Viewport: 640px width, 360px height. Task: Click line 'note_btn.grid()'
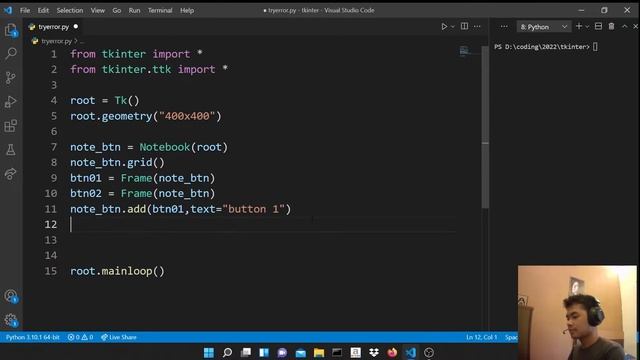(118, 162)
